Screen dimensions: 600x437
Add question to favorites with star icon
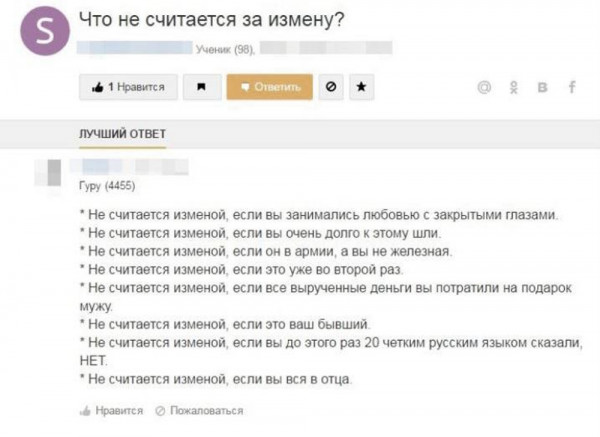pyautogui.click(x=360, y=88)
